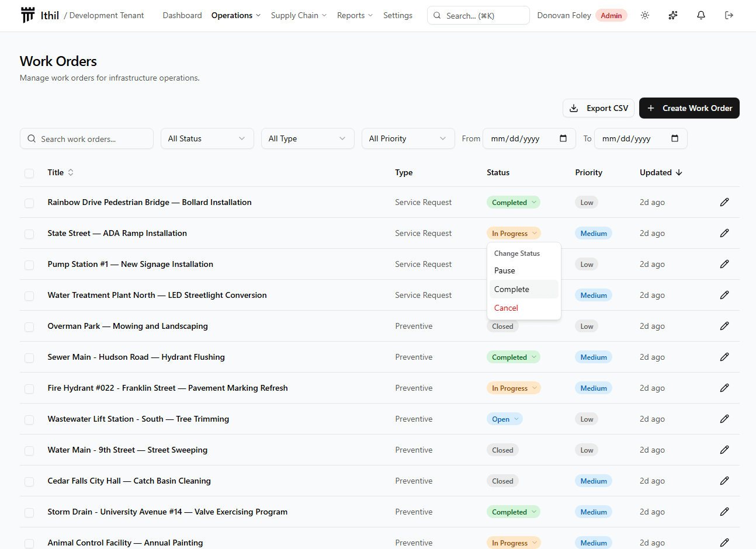
Task: Click the logout icon
Action: (729, 15)
